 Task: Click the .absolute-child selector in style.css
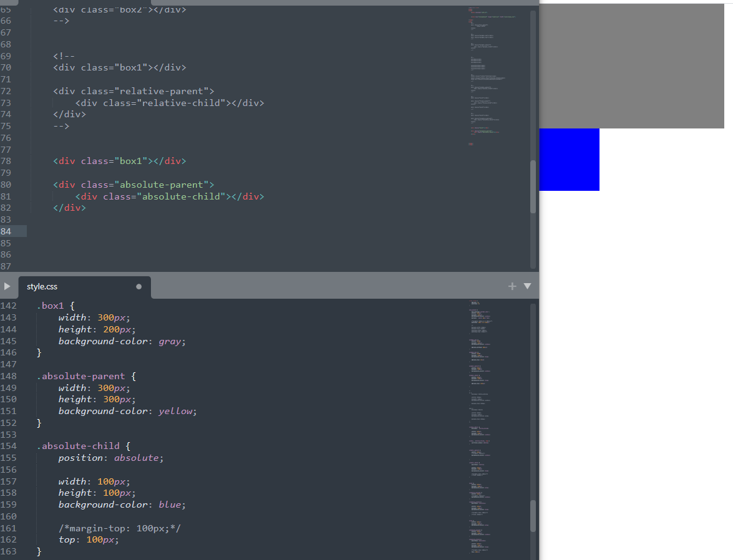[78, 446]
